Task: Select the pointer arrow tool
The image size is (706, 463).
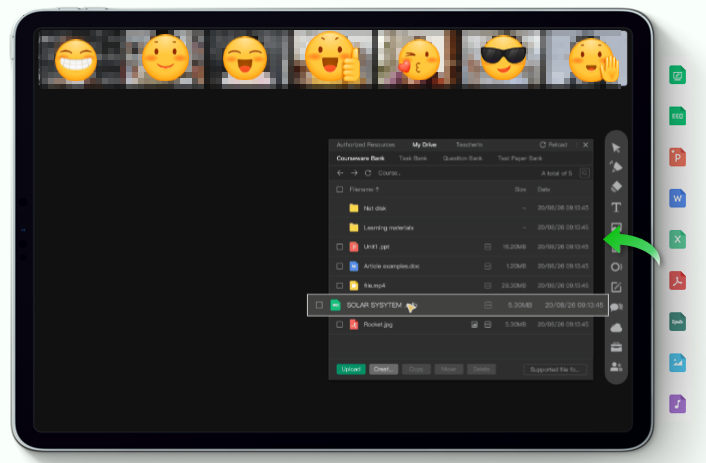Action: (616, 148)
